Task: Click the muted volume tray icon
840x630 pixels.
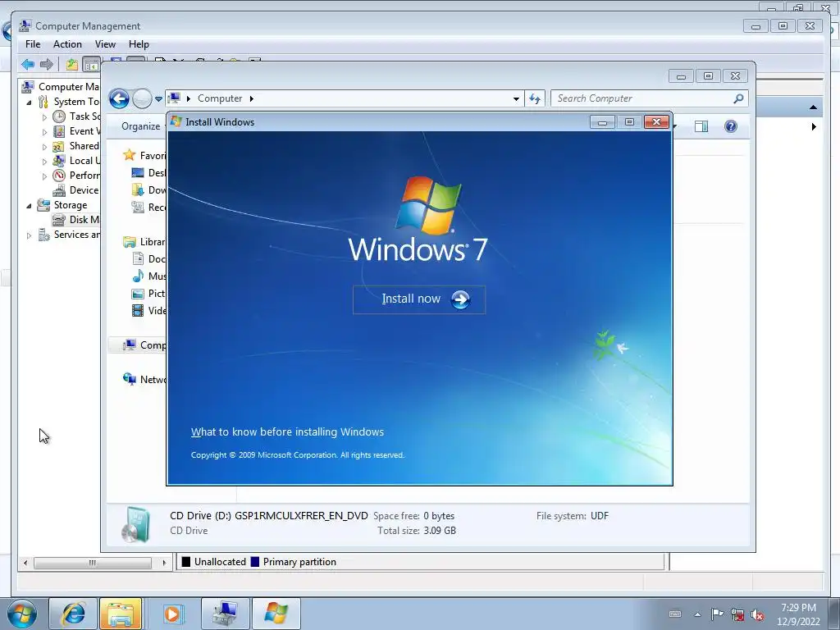Action: pos(757,614)
